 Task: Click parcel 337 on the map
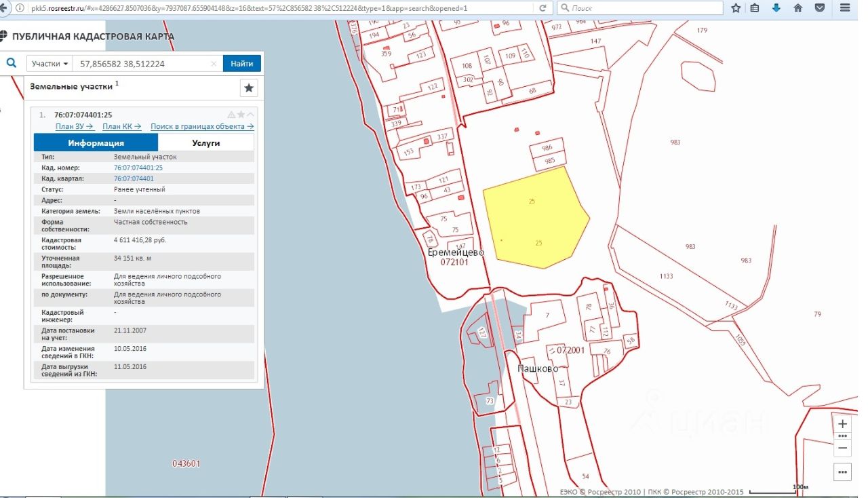pyautogui.click(x=443, y=136)
